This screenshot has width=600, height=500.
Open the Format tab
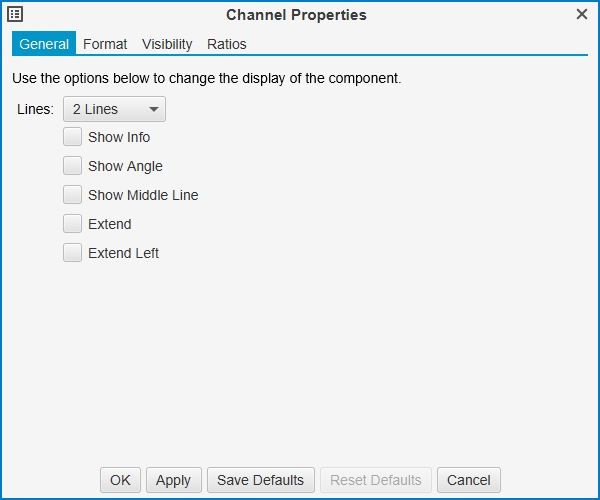105,44
